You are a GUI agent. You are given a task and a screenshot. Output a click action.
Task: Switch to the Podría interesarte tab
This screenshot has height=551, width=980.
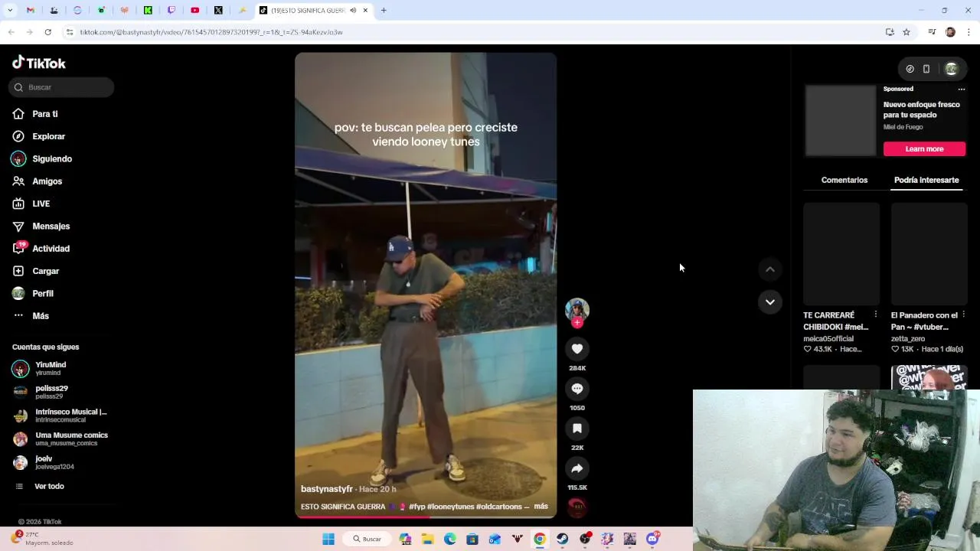(926, 180)
